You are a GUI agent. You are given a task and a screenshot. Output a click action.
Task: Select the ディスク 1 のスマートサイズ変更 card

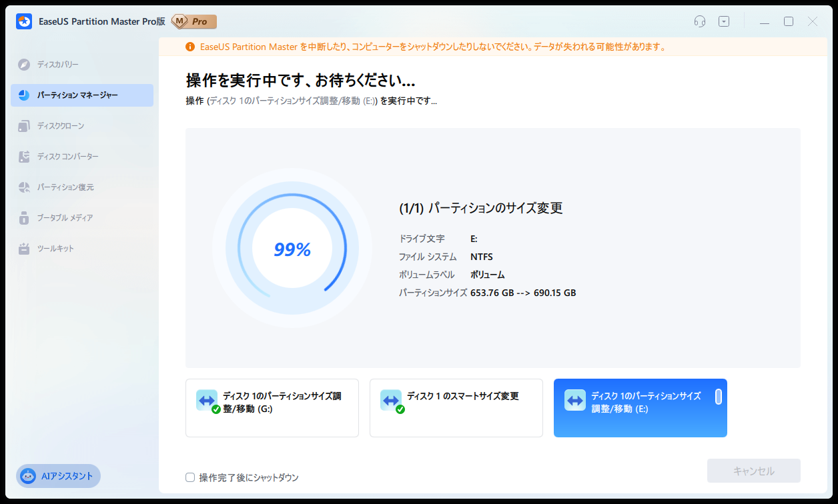[456, 408]
